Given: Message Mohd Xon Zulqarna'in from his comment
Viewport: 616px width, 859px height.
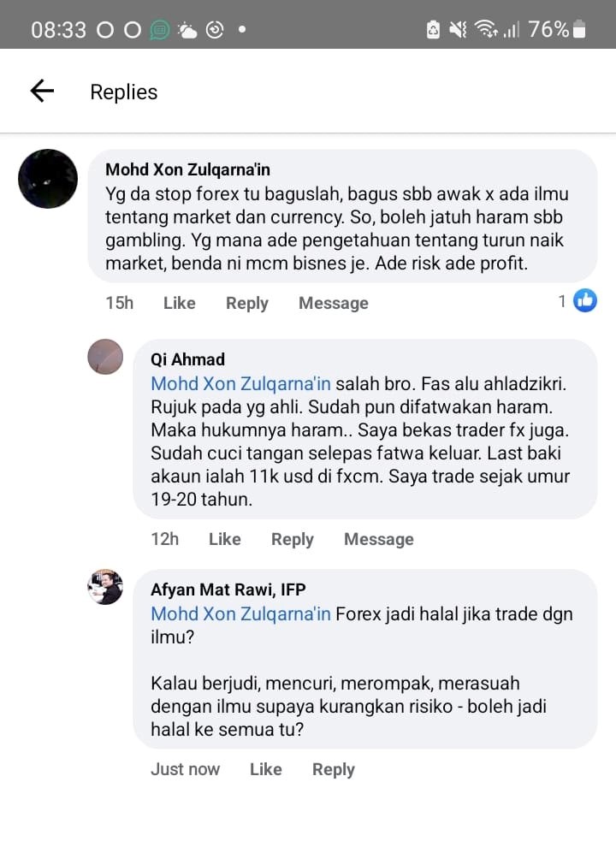Looking at the screenshot, I should click(333, 304).
